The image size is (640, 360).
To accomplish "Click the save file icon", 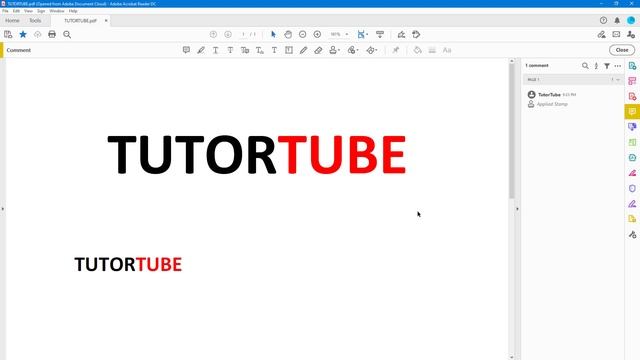I will tap(8, 34).
